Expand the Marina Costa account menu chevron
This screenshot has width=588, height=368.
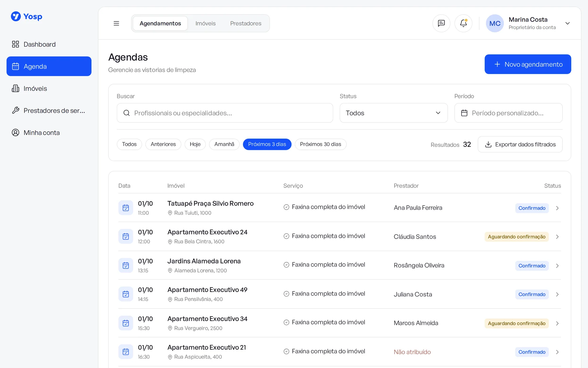(567, 23)
